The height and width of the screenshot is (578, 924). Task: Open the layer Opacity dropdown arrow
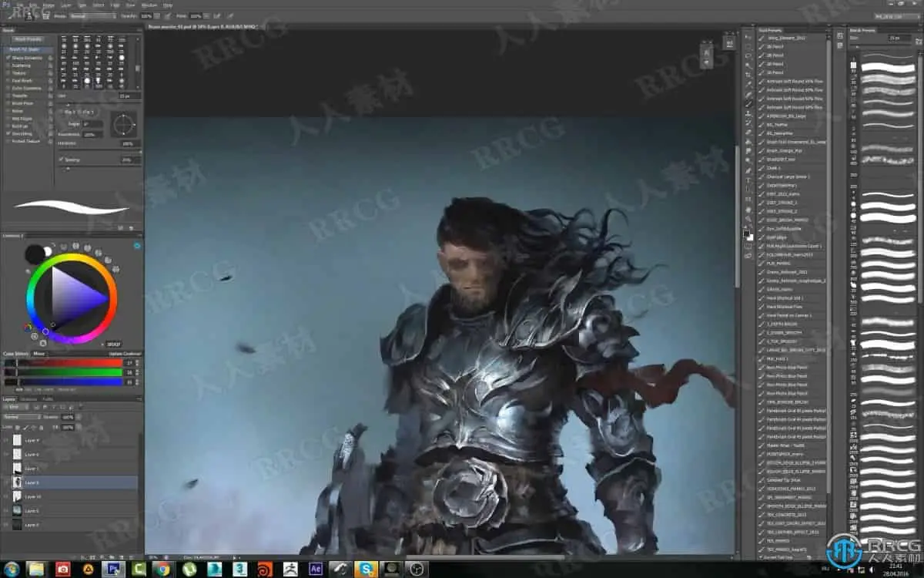(x=79, y=417)
